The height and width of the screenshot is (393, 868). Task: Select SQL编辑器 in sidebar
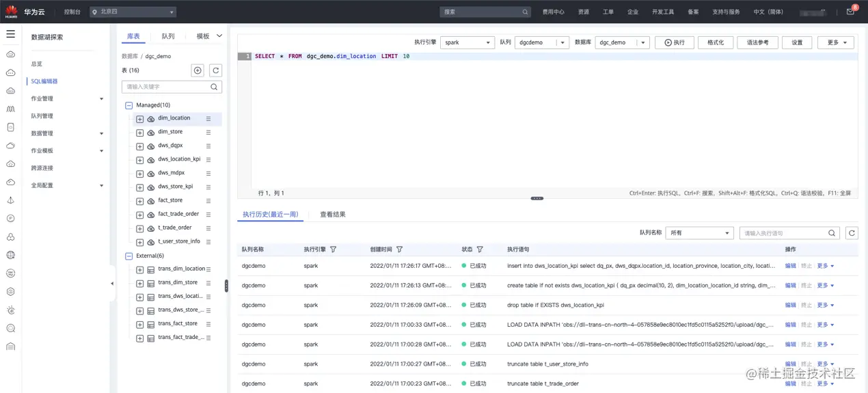44,81
